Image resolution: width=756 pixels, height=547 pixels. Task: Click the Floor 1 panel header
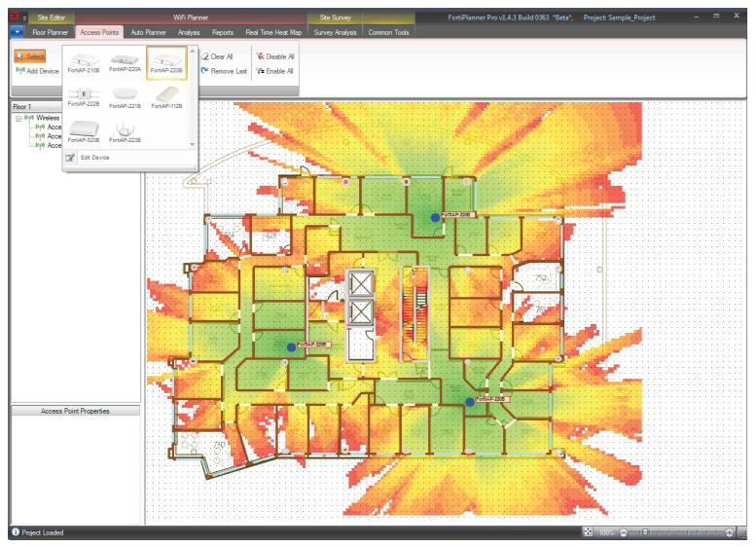[36, 107]
